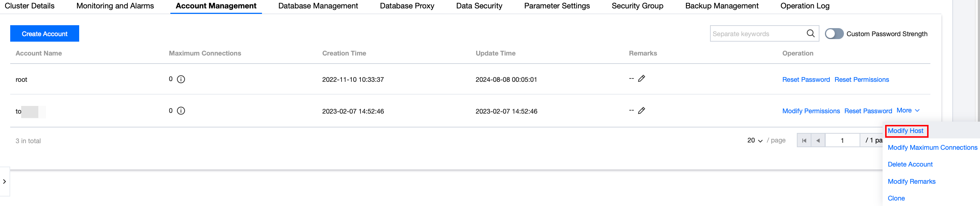Click the Create Account button

pos(45,34)
